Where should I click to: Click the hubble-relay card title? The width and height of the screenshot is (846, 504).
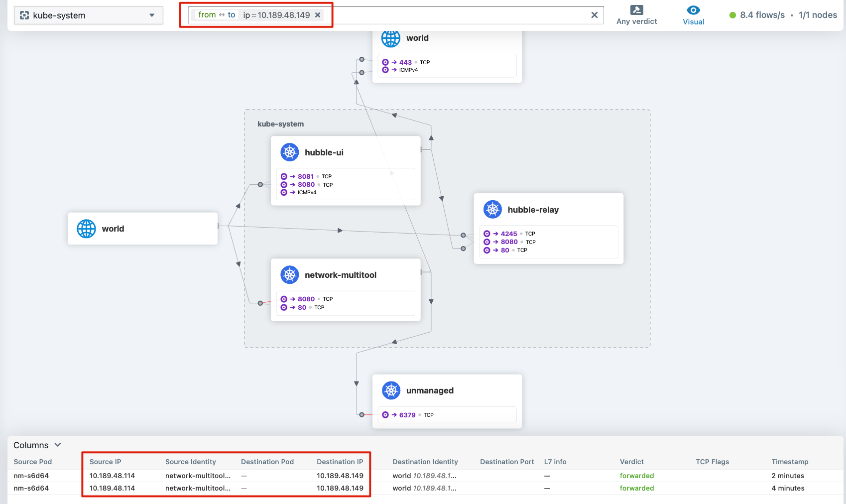533,210
